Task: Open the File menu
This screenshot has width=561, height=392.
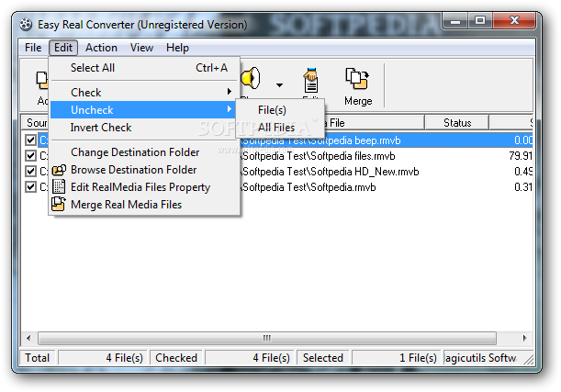Action: pos(33,48)
